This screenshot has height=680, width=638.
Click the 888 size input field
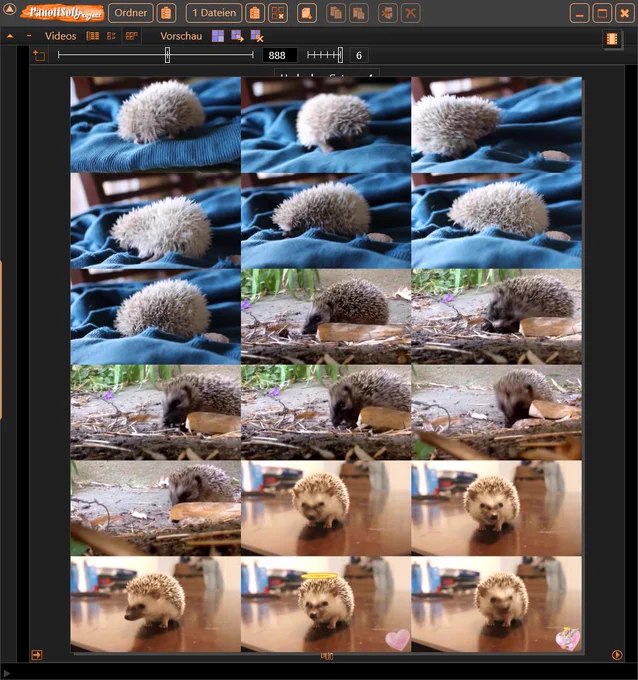pyautogui.click(x=280, y=56)
